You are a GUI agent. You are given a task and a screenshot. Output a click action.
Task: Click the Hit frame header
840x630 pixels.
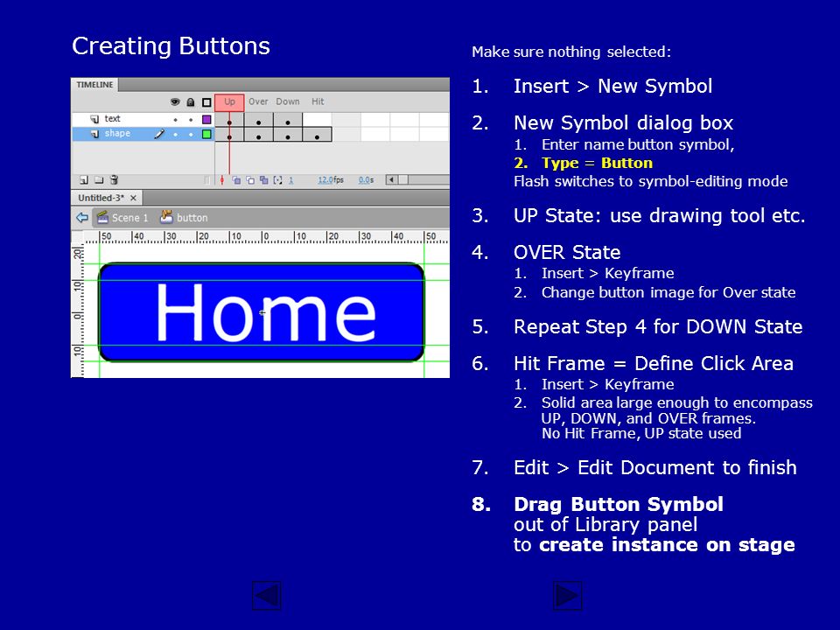(318, 101)
